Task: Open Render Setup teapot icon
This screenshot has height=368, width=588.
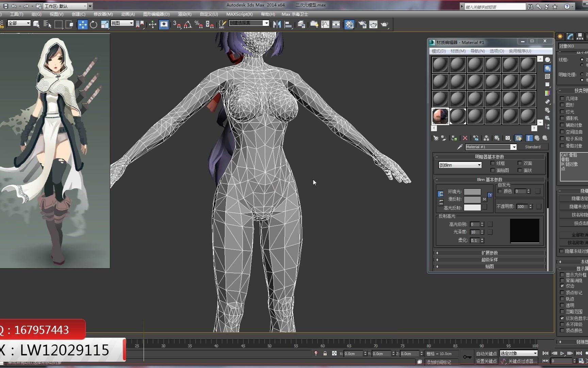Action: tap(362, 24)
